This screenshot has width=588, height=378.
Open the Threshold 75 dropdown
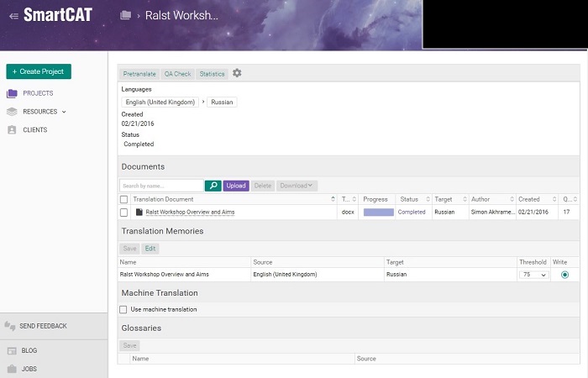pos(534,275)
